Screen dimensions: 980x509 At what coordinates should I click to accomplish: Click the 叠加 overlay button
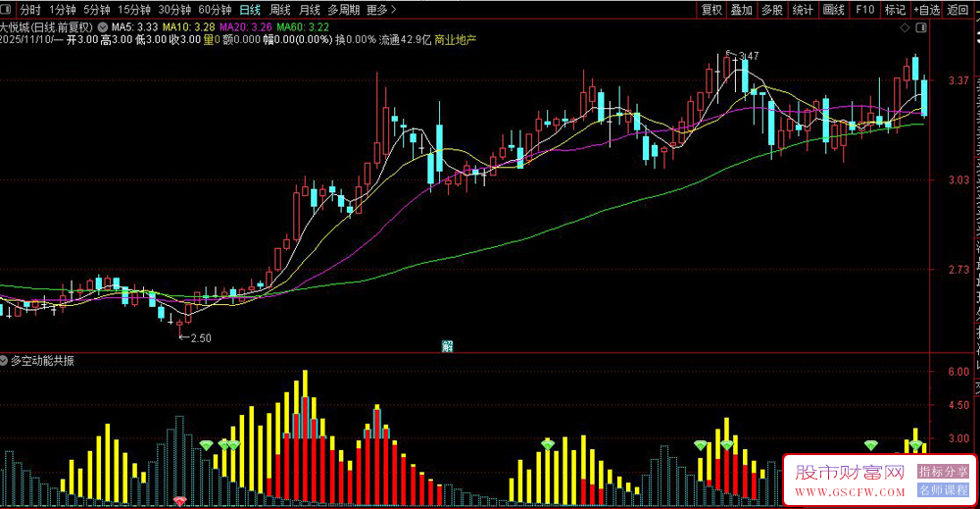click(742, 10)
